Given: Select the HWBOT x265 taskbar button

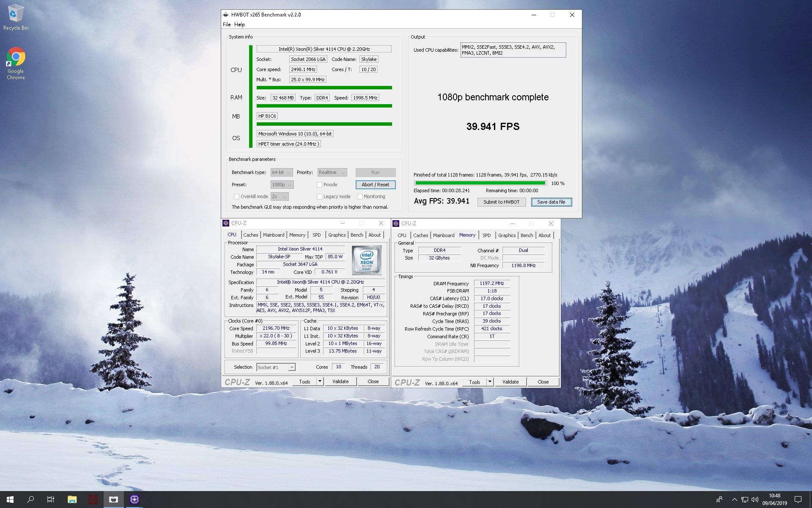Looking at the screenshot, I should pyautogui.click(x=113, y=500).
